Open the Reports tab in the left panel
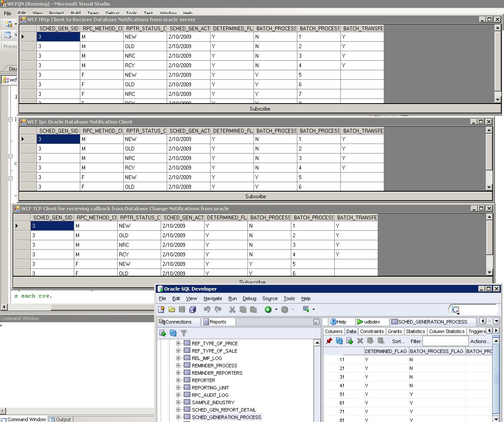Viewport: 504px width, 422px height. (x=218, y=322)
